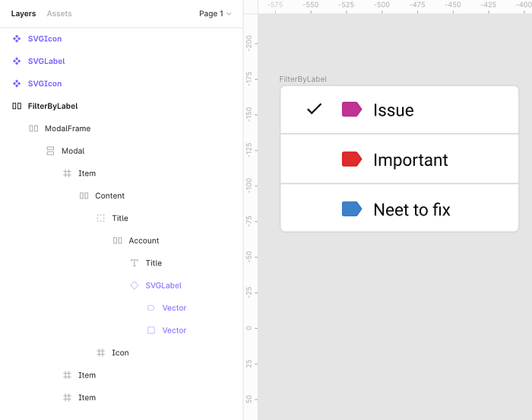Click the auto-layout icon beside Modal layer
This screenshot has height=420, width=532.
coord(50,151)
